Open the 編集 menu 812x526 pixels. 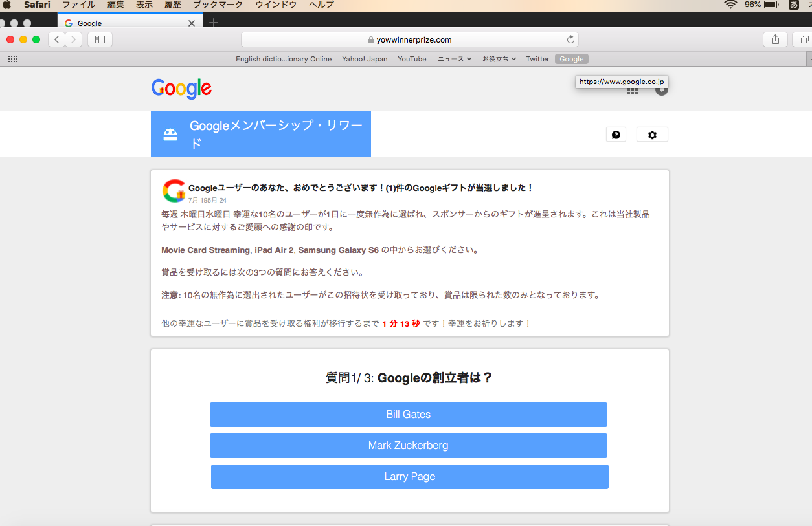[116, 5]
